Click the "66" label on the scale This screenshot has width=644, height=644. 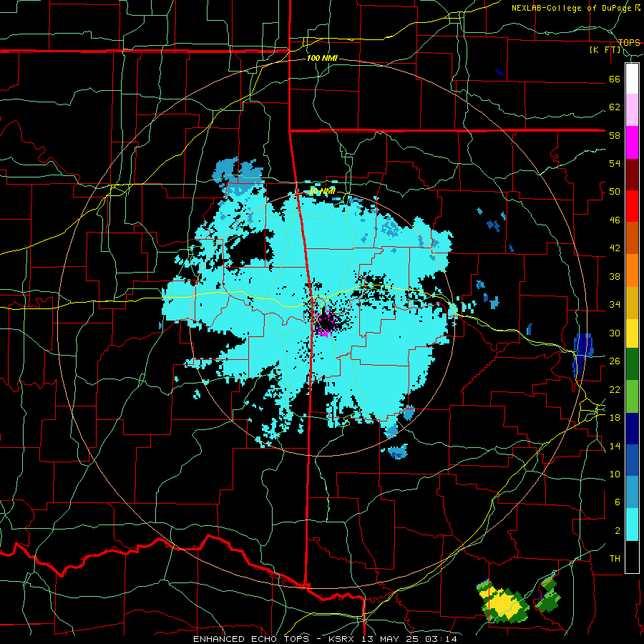[615, 79]
